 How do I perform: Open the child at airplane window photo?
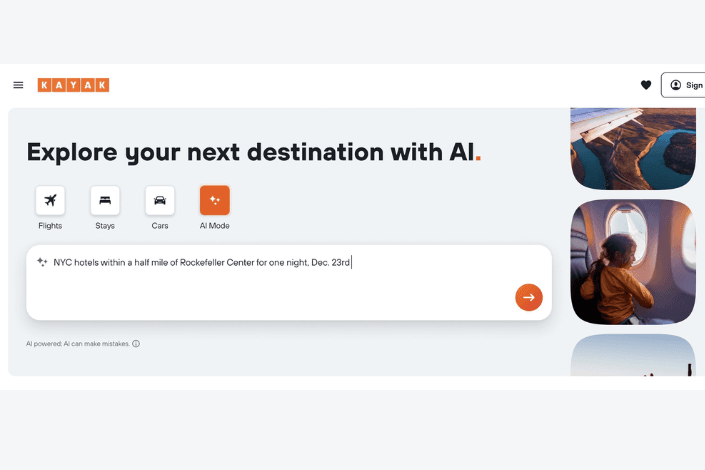[632, 262]
